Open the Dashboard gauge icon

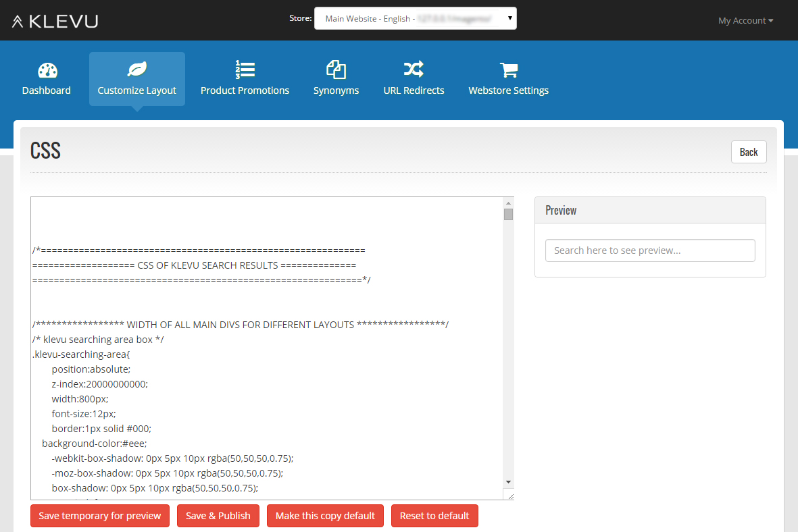point(48,70)
